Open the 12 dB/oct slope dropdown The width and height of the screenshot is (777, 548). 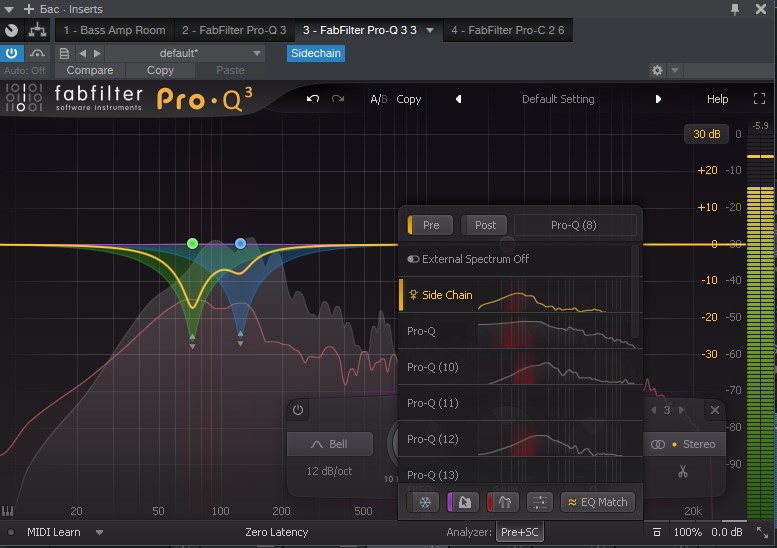(329, 471)
